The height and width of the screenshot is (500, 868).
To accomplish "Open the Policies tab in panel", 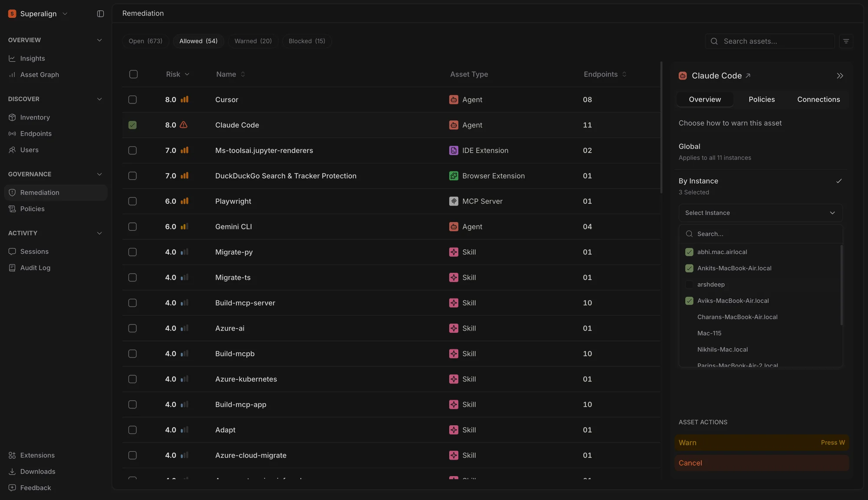I will click(762, 100).
